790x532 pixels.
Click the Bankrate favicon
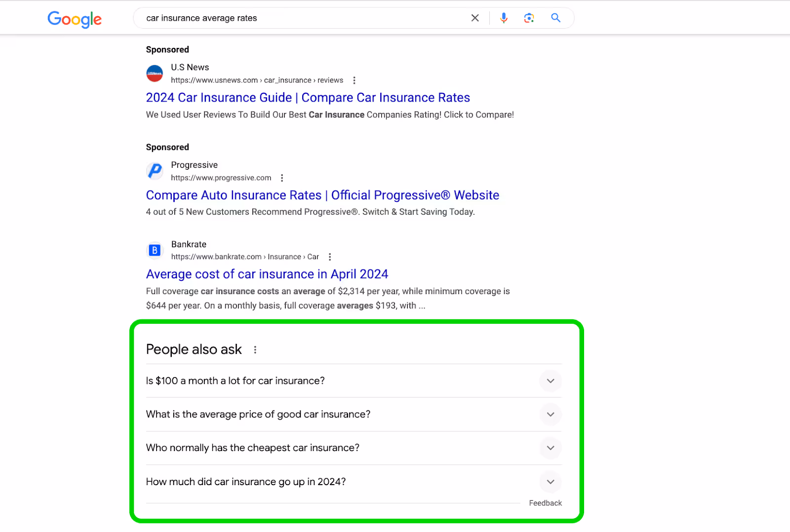point(155,250)
